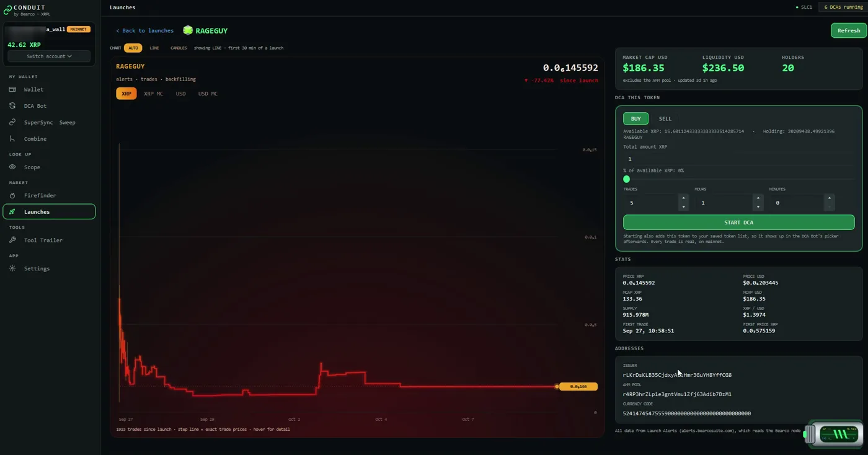868x455 pixels.
Task: Click the DCA Bot sidebar icon
Action: click(12, 106)
